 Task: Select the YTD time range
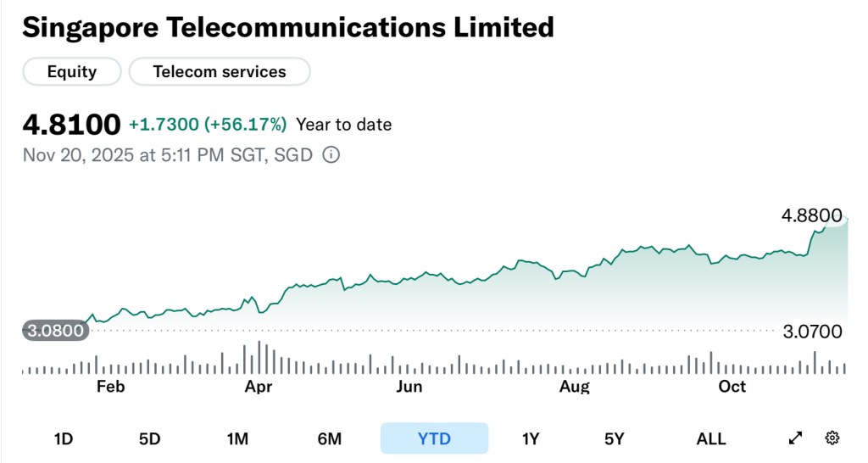pos(434,438)
